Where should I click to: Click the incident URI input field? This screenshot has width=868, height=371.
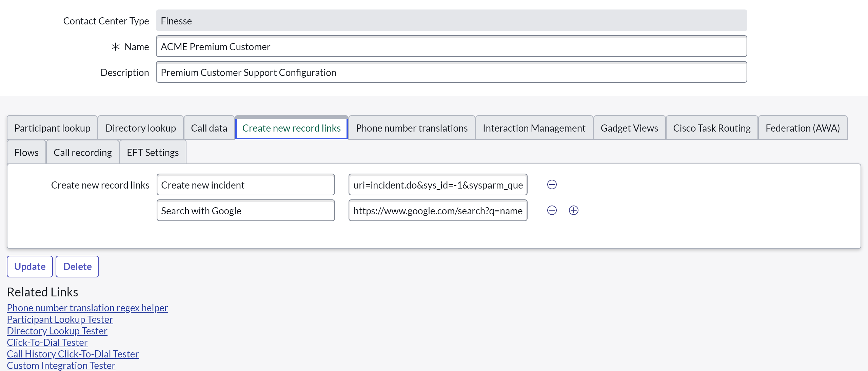pyautogui.click(x=437, y=185)
